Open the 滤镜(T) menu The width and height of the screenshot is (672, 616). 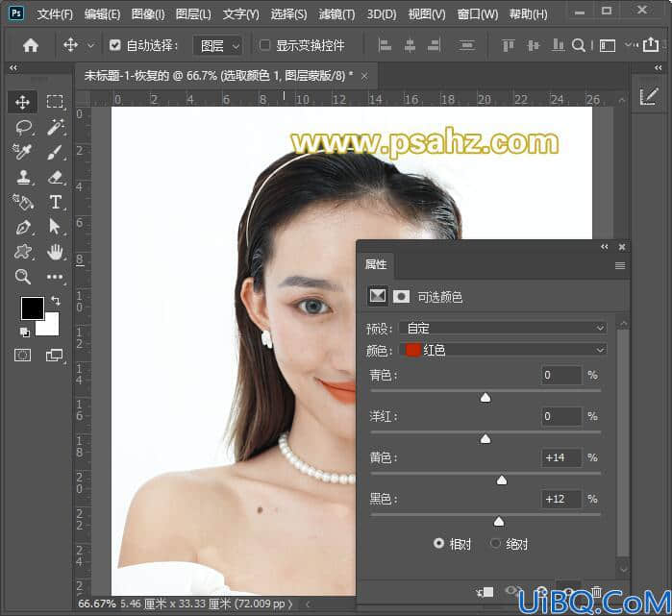(336, 14)
